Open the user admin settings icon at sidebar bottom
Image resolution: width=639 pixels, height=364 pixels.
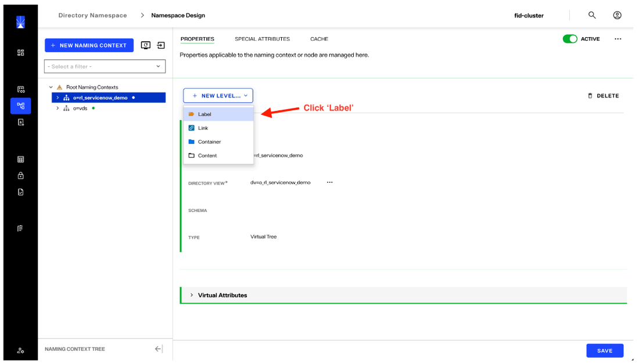[20, 351]
